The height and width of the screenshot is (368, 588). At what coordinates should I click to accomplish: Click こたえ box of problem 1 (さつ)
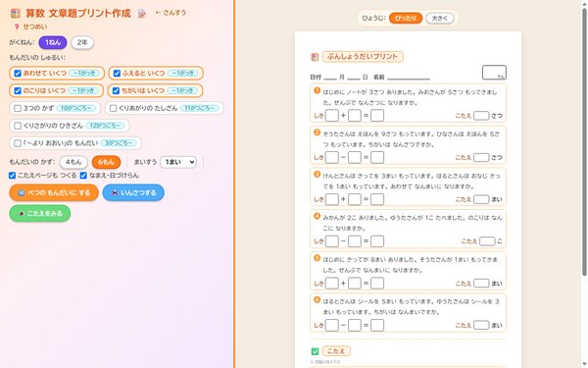(x=481, y=116)
